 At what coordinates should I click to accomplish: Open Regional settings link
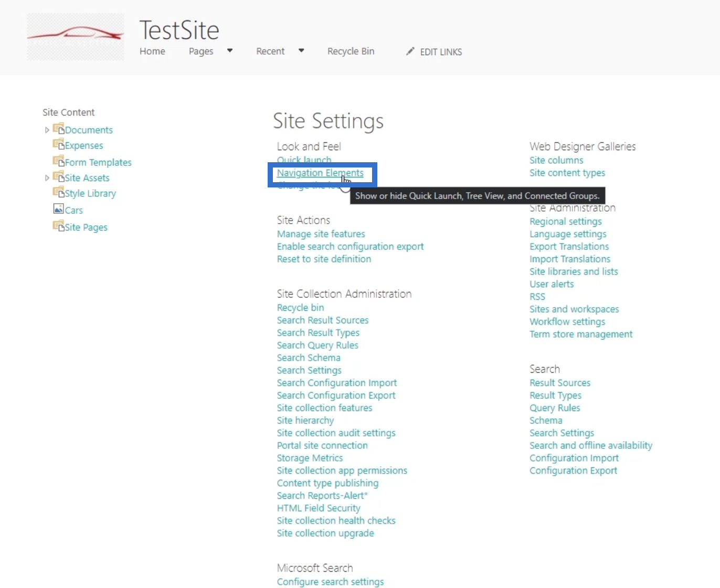click(566, 222)
